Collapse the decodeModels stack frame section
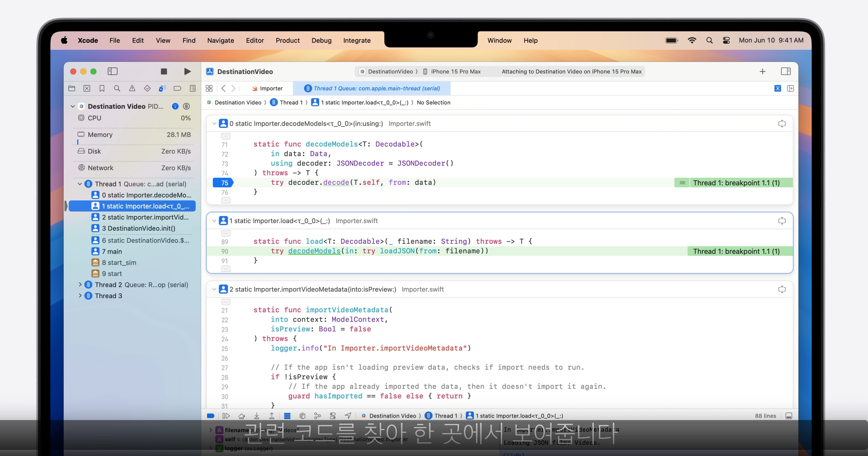Screen dimensions: 868x456 click(x=214, y=124)
